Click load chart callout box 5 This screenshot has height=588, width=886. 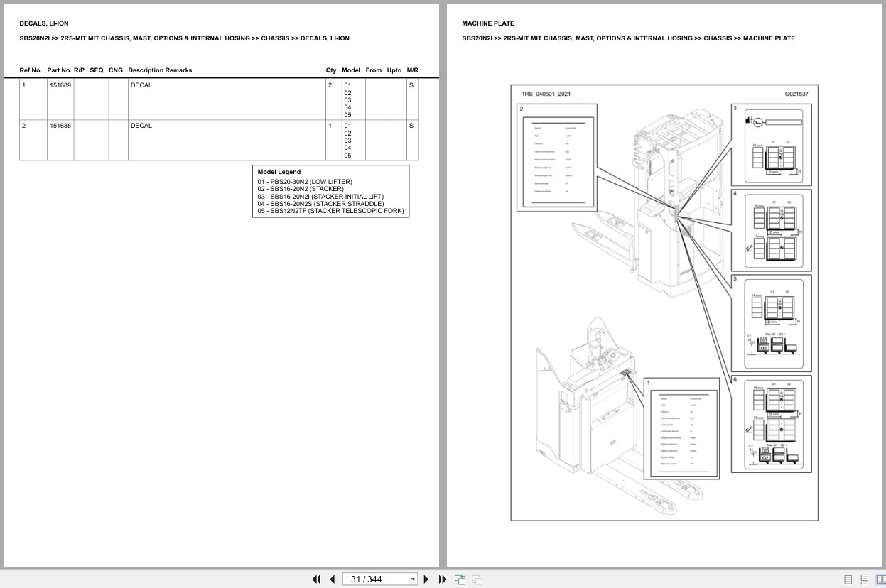point(772,322)
